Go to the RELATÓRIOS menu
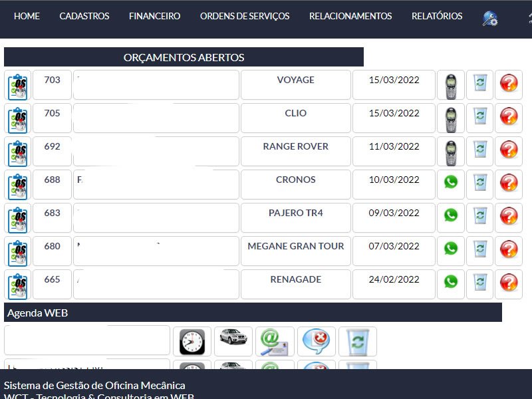Image resolution: width=532 pixels, height=399 pixels. [x=437, y=16]
